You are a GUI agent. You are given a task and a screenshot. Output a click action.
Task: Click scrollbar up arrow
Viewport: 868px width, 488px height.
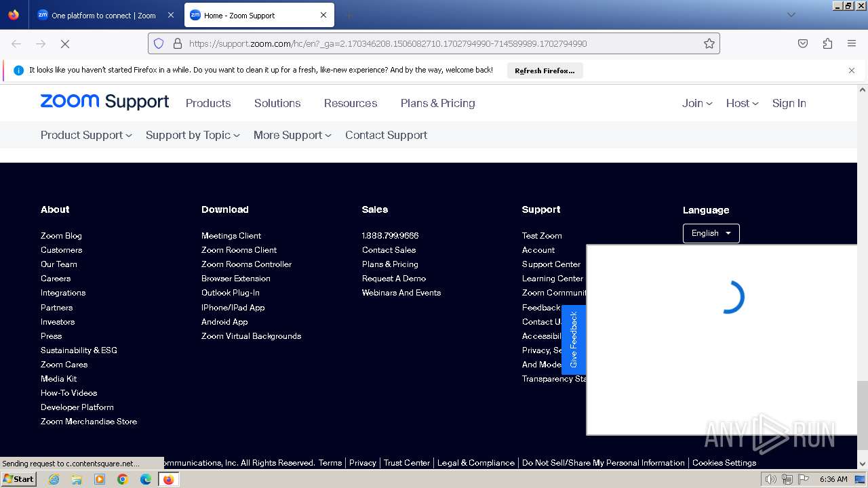pos(863,89)
